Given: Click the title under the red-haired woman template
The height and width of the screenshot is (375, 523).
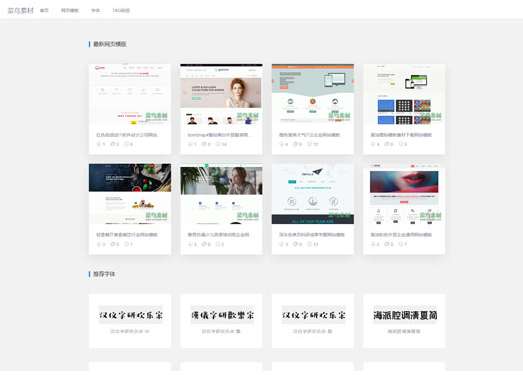Looking at the screenshot, I should click(x=218, y=135).
